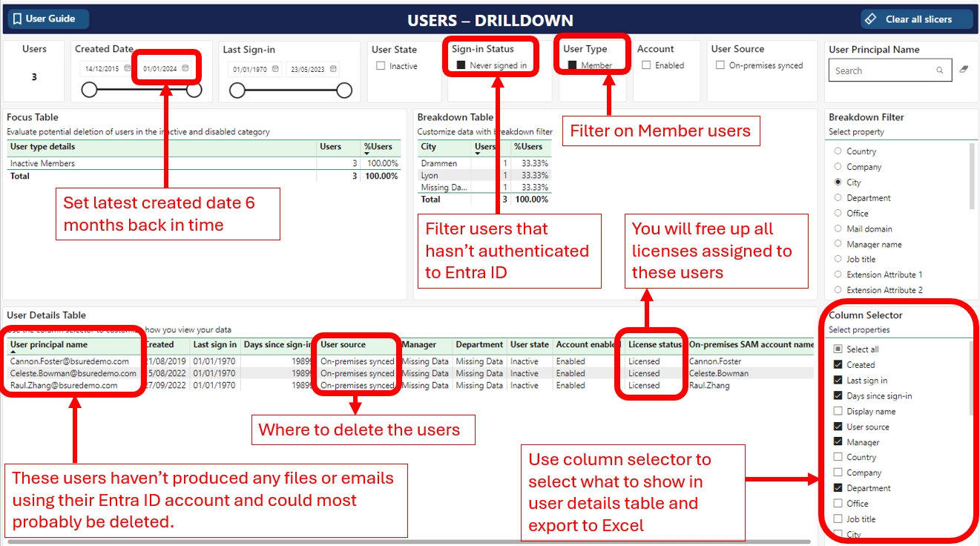Enable the On-premises synced checkbox
Viewport: 980px width, 546px height.
coord(720,65)
